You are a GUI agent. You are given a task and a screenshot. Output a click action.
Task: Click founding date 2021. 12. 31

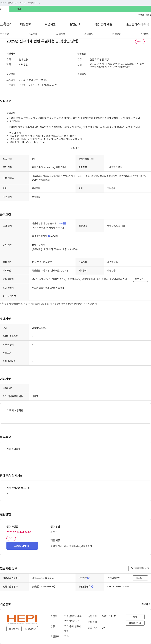pyautogui.click(x=109, y=616)
